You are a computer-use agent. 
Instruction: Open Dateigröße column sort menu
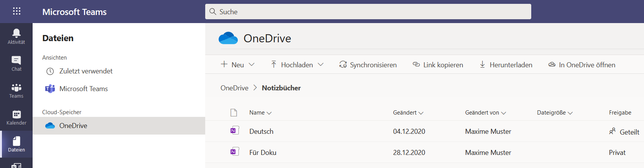555,113
